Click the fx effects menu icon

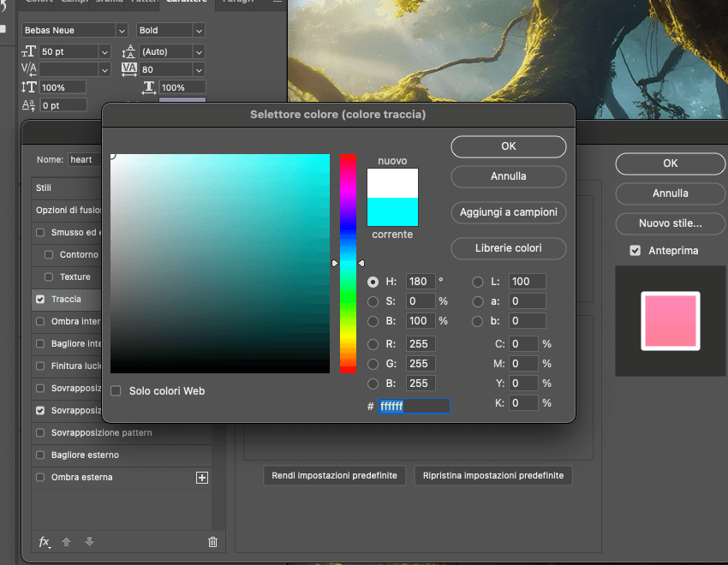[45, 542]
